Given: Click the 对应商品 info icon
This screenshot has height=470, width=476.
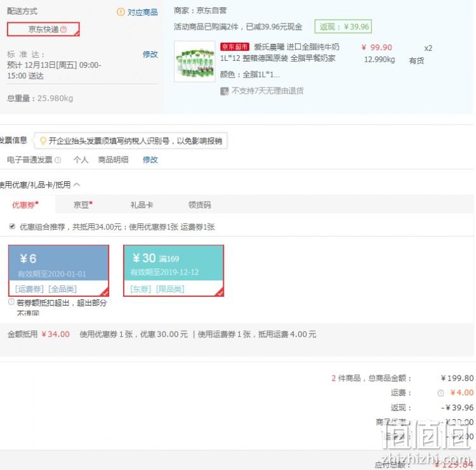Looking at the screenshot, I should click(x=121, y=12).
